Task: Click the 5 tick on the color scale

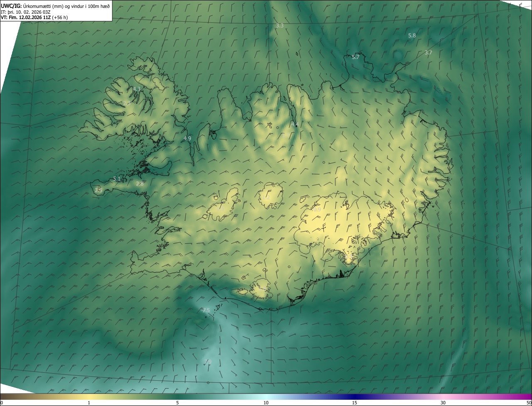Action: pyautogui.click(x=177, y=403)
